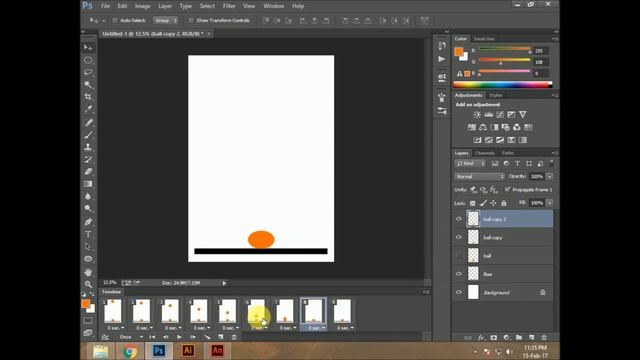
Task: Open the Once looping options dropdown
Action: [131, 337]
